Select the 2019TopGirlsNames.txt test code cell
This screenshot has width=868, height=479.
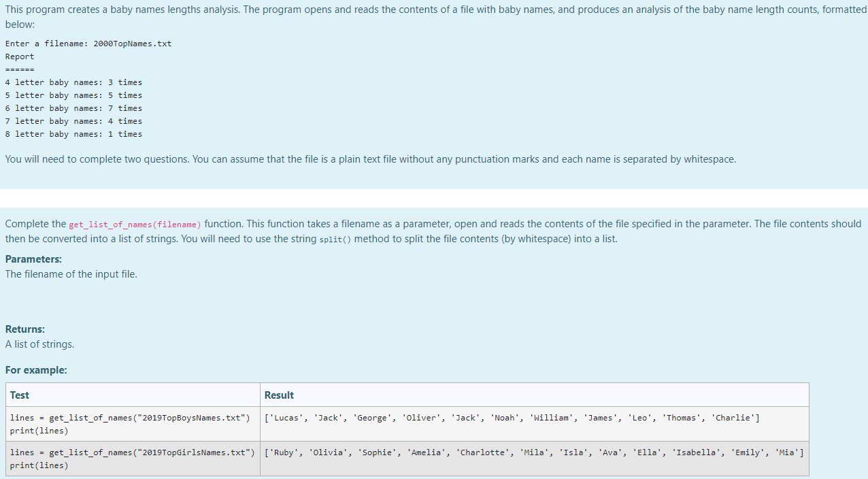click(132, 451)
